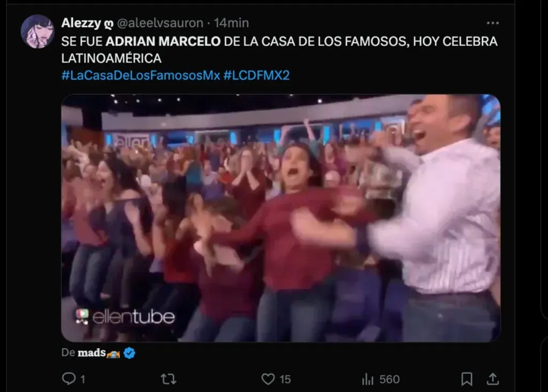Click the #LCDFMX2 hashtag

[256, 75]
